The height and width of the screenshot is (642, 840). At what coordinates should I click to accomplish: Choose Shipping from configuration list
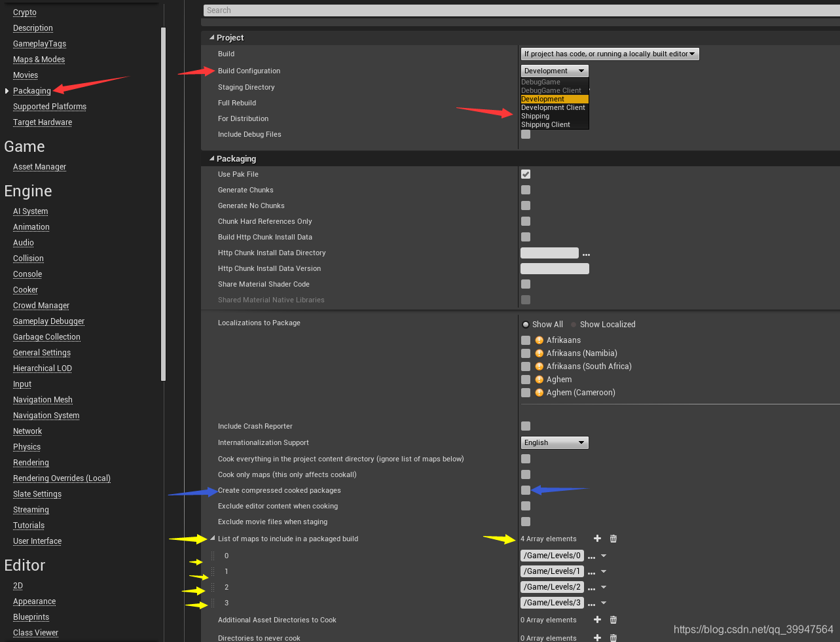point(555,116)
